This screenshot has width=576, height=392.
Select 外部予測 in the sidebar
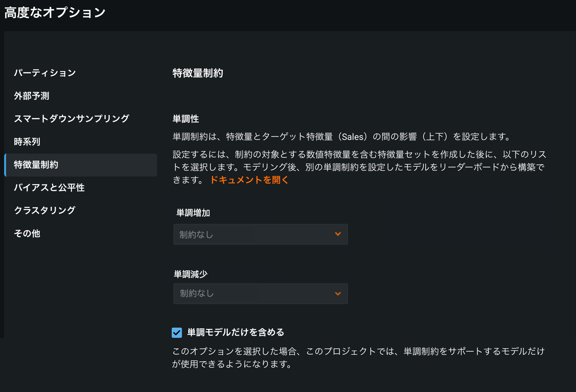(32, 96)
